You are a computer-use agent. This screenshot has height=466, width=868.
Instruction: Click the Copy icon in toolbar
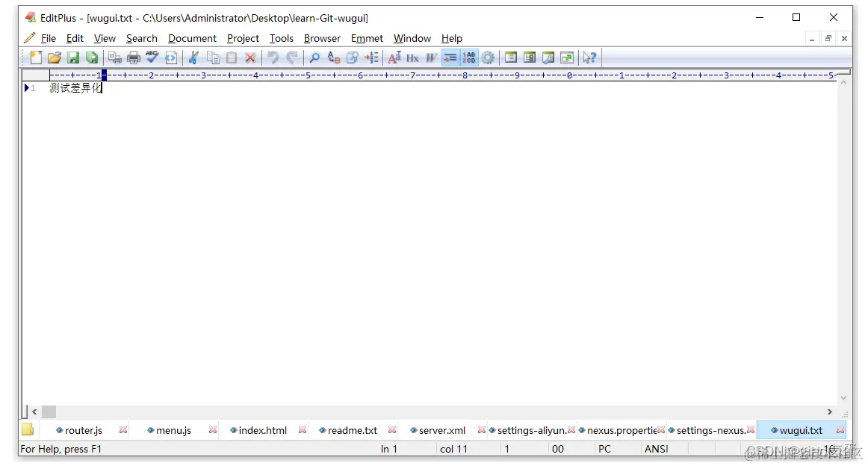213,58
